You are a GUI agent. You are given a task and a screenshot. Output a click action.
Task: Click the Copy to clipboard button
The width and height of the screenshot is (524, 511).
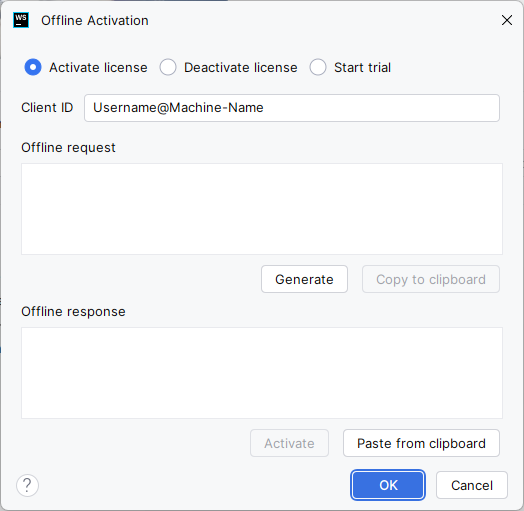[431, 279]
